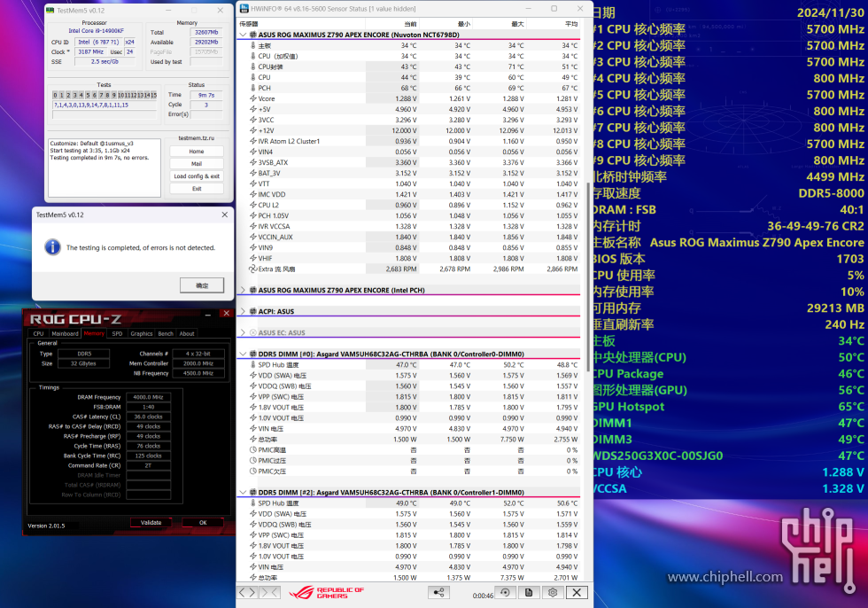Viewport: 868px width, 608px height.
Task: Click OK button in ROG CPU-Z
Action: 203,522
